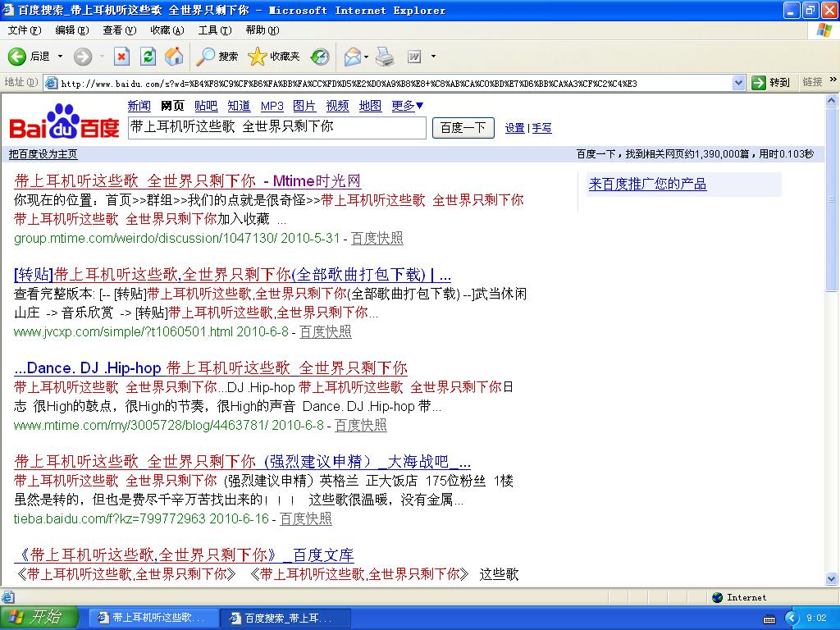The image size is (840, 630).
Task: Click the 百度一下 search button
Action: click(463, 128)
